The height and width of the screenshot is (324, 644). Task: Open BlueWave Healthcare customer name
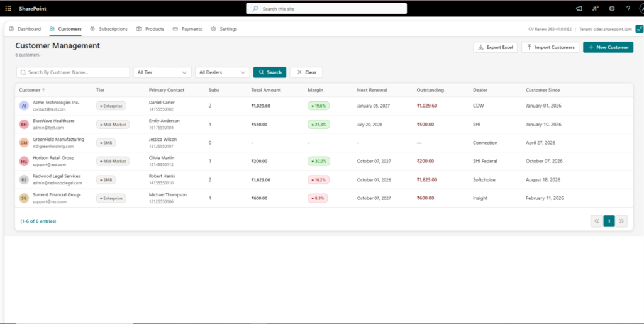coord(54,121)
